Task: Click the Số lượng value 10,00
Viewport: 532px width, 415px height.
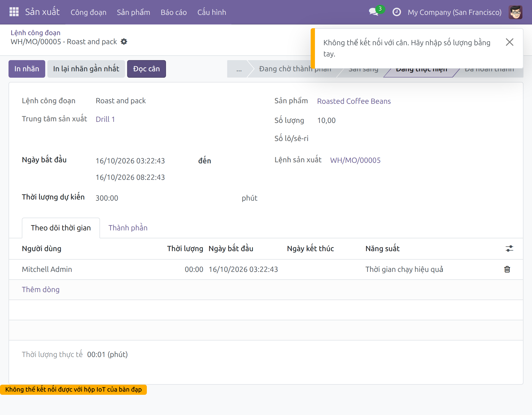Action: (326, 121)
